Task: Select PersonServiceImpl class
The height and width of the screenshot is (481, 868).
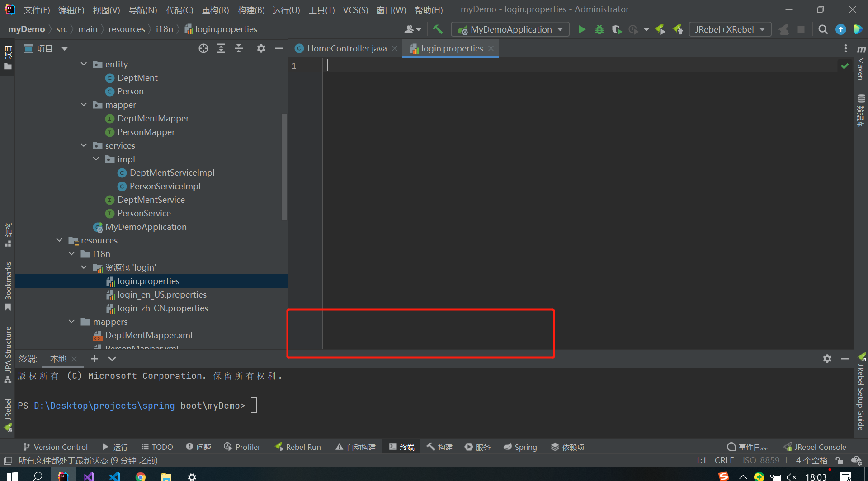Action: click(165, 186)
